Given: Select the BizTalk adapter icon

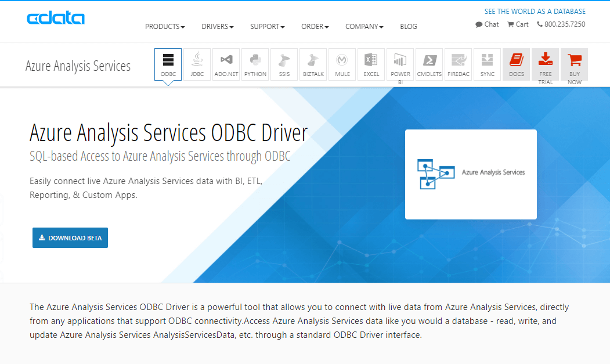Looking at the screenshot, I should [x=313, y=64].
